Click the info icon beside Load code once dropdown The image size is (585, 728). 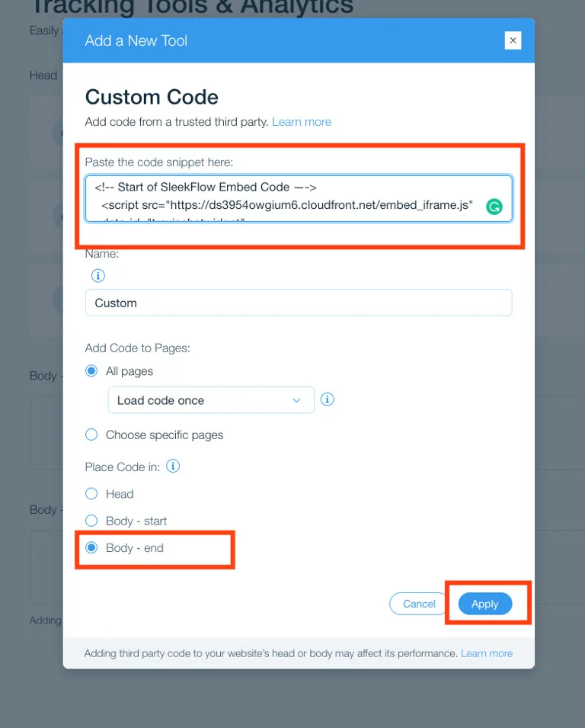tap(327, 399)
